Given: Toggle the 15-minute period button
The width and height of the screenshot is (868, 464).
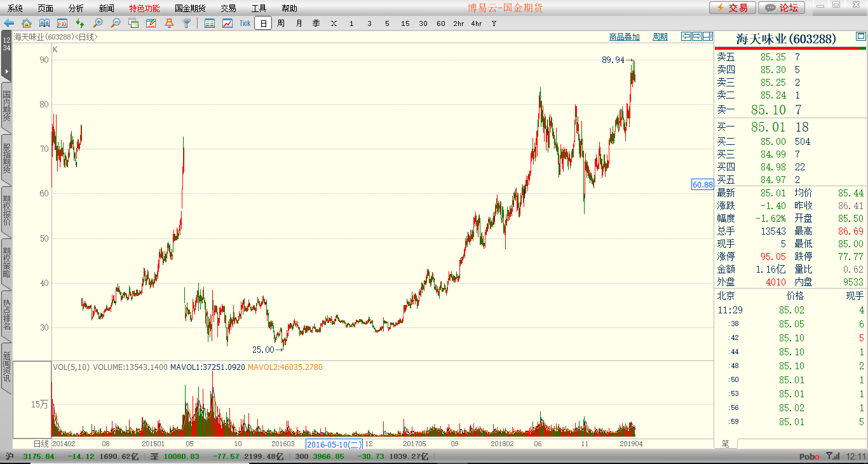Looking at the screenshot, I should click(x=405, y=24).
